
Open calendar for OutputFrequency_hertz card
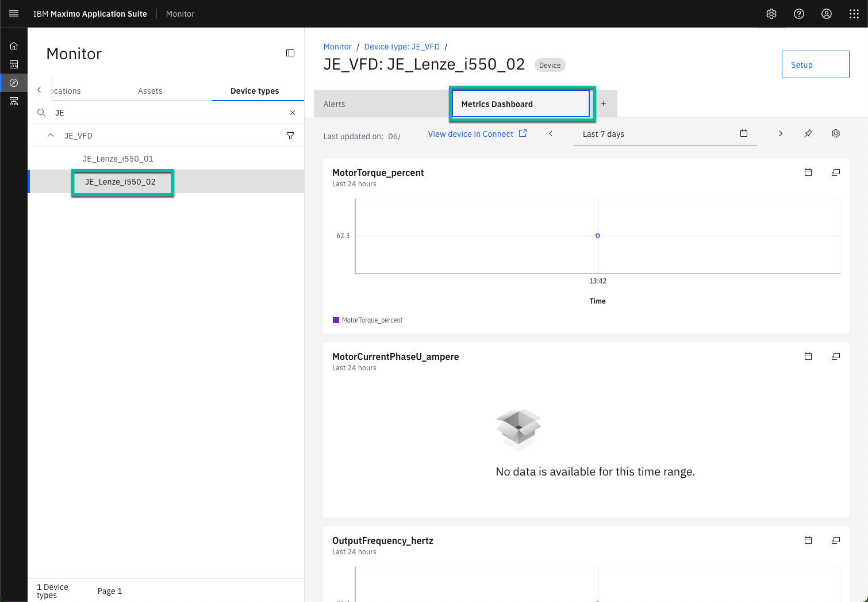(x=808, y=540)
